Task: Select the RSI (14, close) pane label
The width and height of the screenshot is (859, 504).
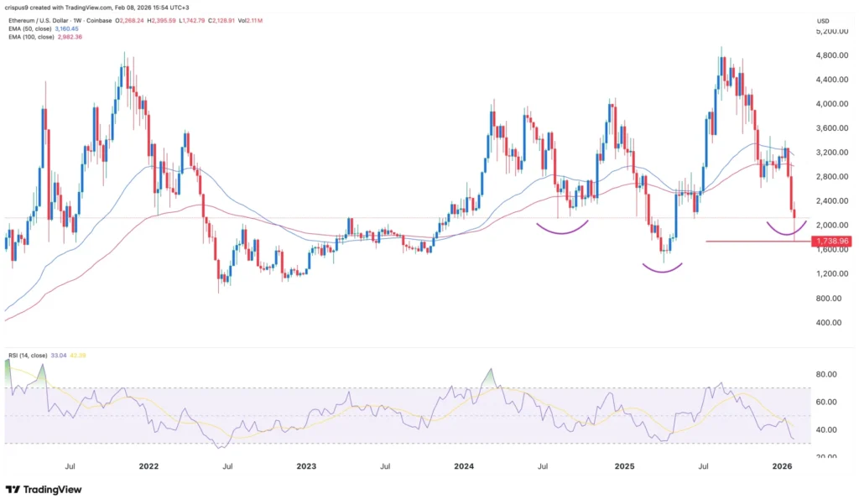Action: coord(28,355)
